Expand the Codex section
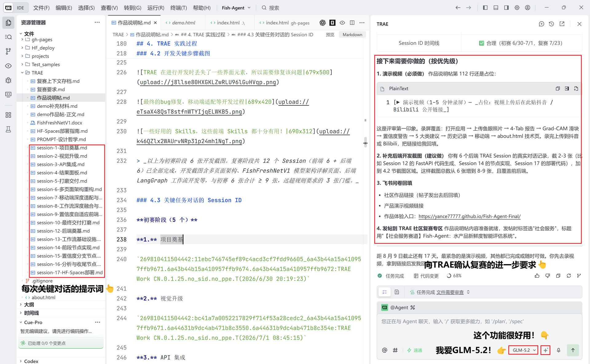The width and height of the screenshot is (590, 364). [x=31, y=361]
